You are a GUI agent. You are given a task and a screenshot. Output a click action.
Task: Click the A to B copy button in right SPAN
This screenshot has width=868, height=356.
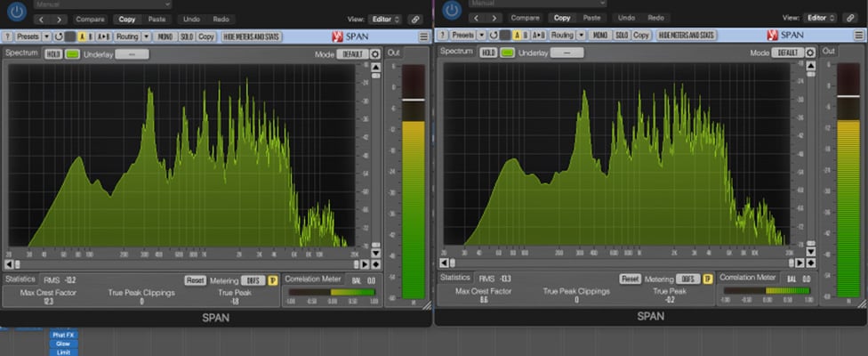tap(538, 35)
